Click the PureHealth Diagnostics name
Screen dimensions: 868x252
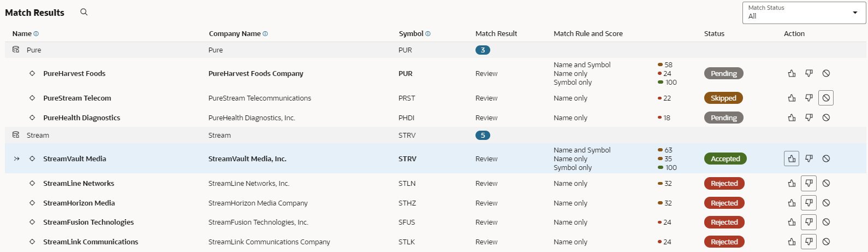(82, 118)
